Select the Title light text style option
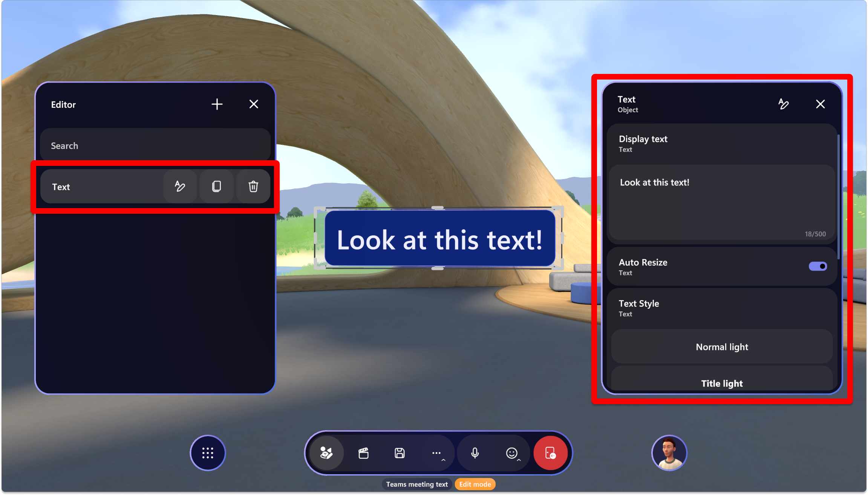 pyautogui.click(x=722, y=383)
